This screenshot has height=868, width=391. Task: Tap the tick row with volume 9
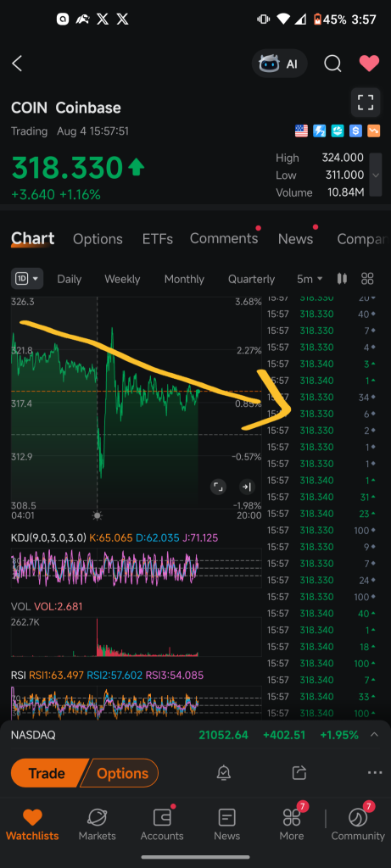(x=322, y=547)
